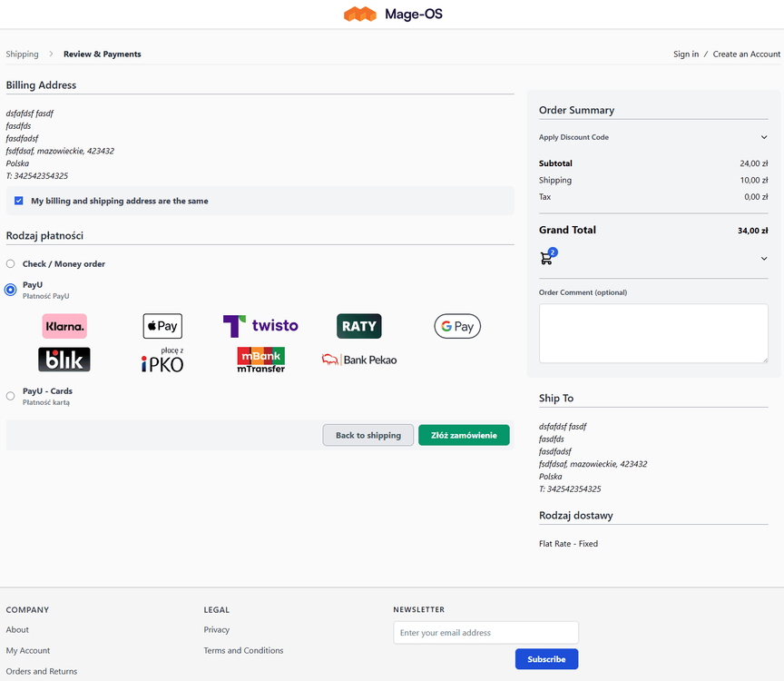The image size is (784, 681).
Task: Choose mBank mTransfer logo
Action: coord(260,360)
